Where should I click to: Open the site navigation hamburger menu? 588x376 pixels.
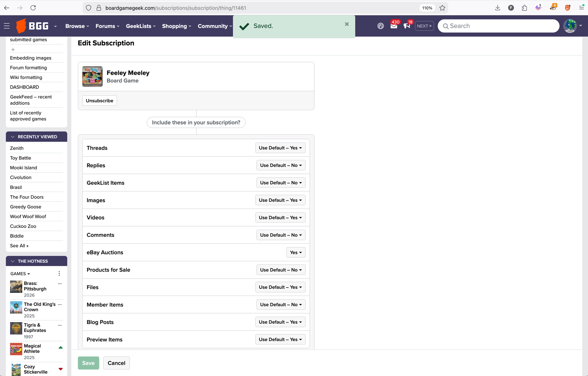[6, 26]
